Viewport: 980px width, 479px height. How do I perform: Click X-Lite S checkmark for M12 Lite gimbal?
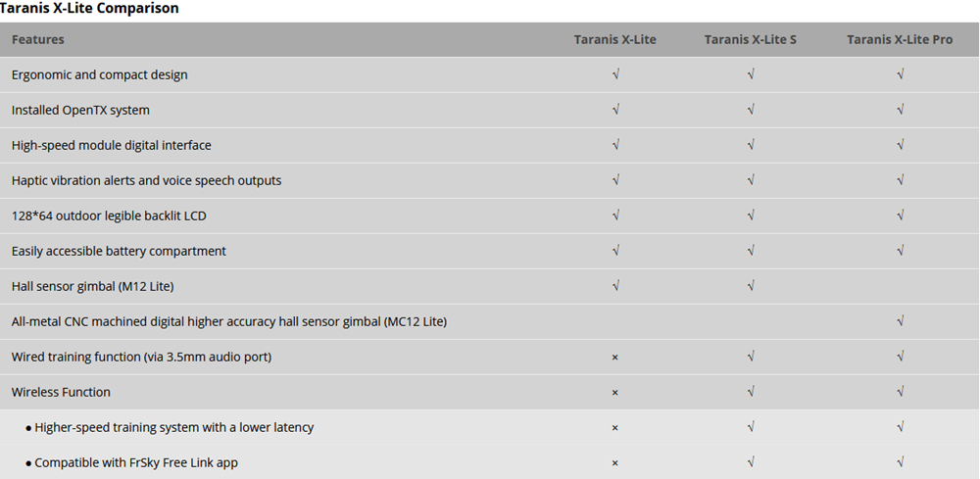coord(750,286)
